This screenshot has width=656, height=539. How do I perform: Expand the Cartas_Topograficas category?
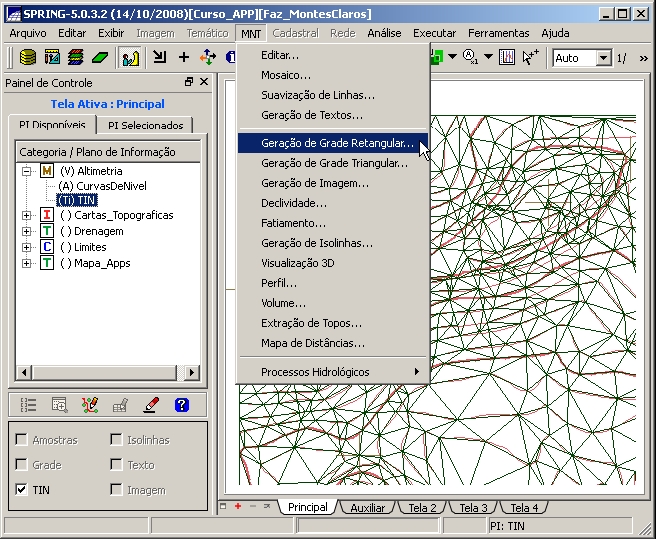pyautogui.click(x=26, y=215)
